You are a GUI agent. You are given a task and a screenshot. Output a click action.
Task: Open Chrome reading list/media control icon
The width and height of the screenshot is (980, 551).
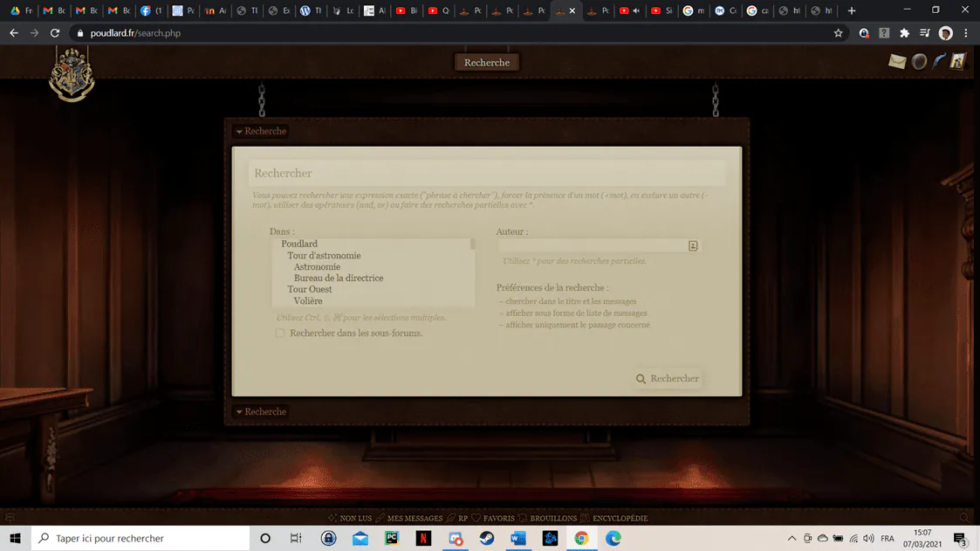(x=925, y=33)
